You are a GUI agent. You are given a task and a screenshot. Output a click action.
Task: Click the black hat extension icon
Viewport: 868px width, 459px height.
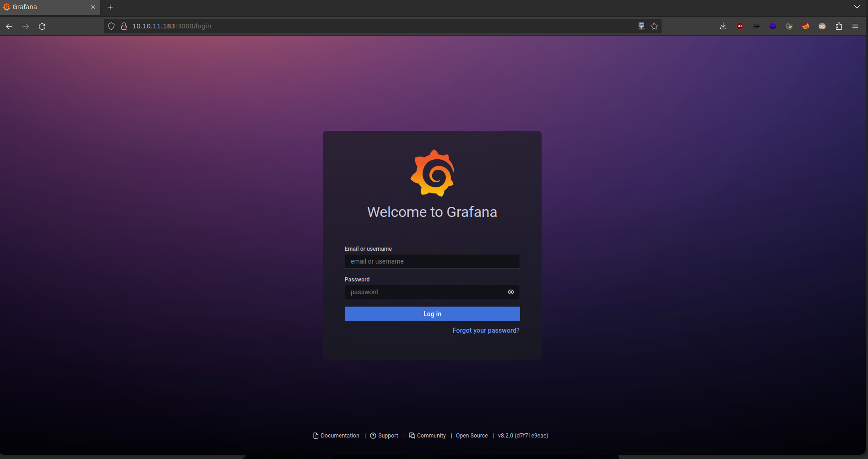tap(756, 26)
